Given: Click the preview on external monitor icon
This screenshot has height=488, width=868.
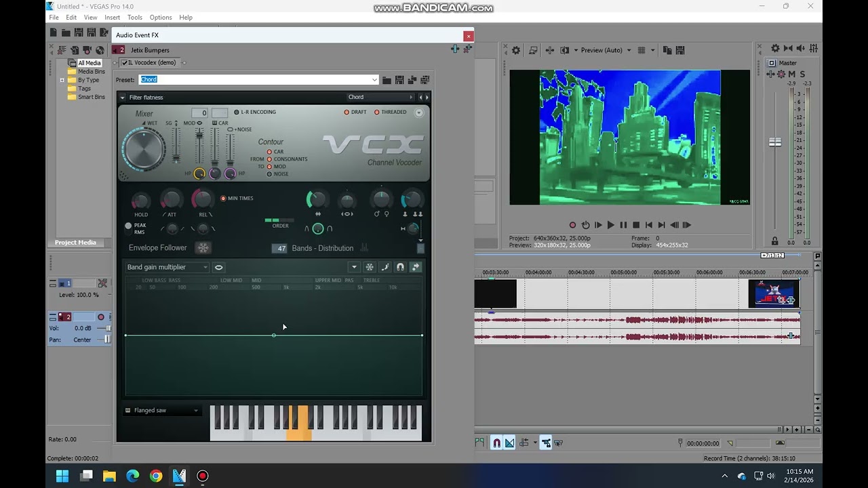Looking at the screenshot, I should coord(533,50).
